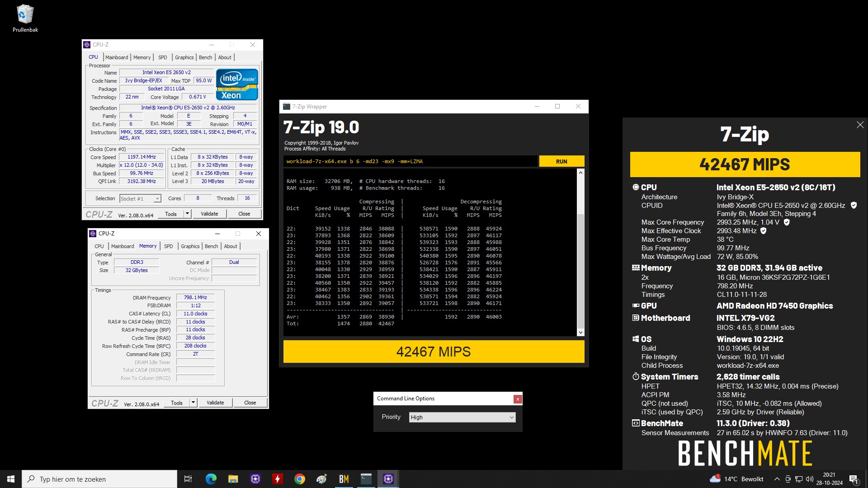
Task: Open the notification center icon
Action: tap(854, 479)
